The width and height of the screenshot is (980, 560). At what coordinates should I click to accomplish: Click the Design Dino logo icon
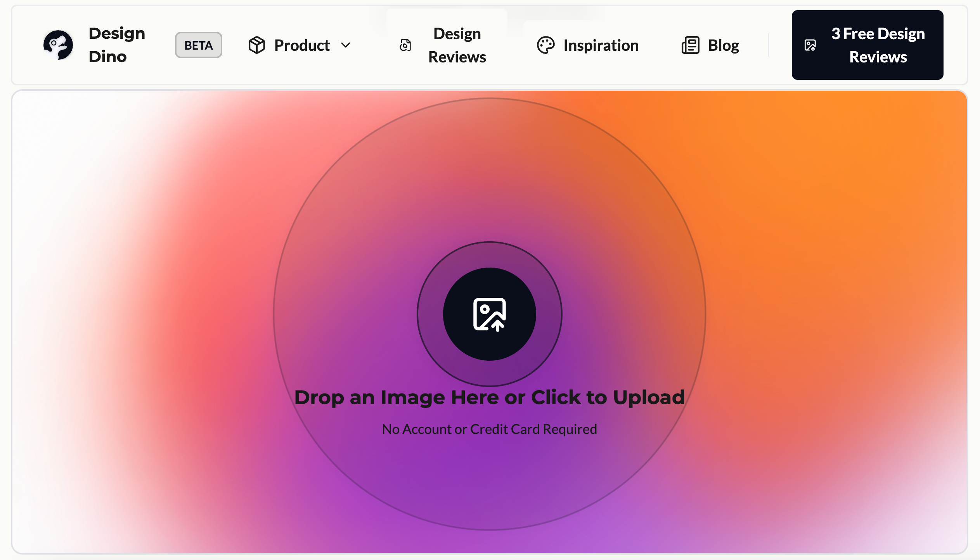(x=58, y=45)
